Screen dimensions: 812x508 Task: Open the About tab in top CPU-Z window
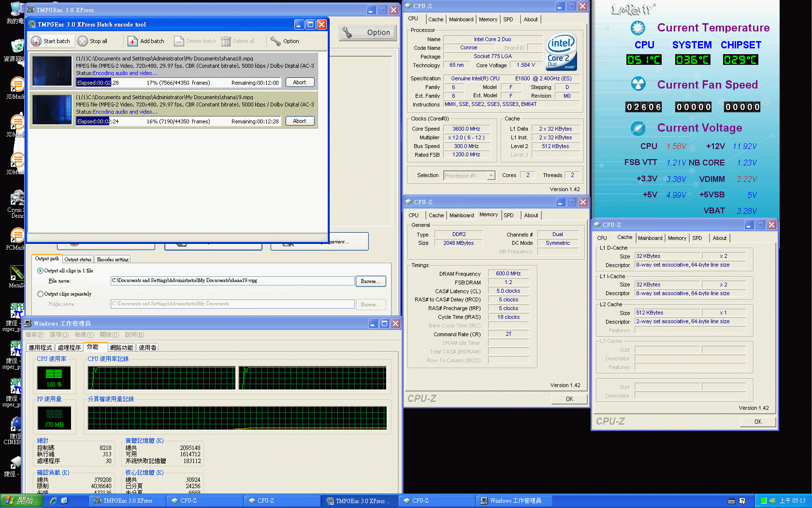pos(531,19)
